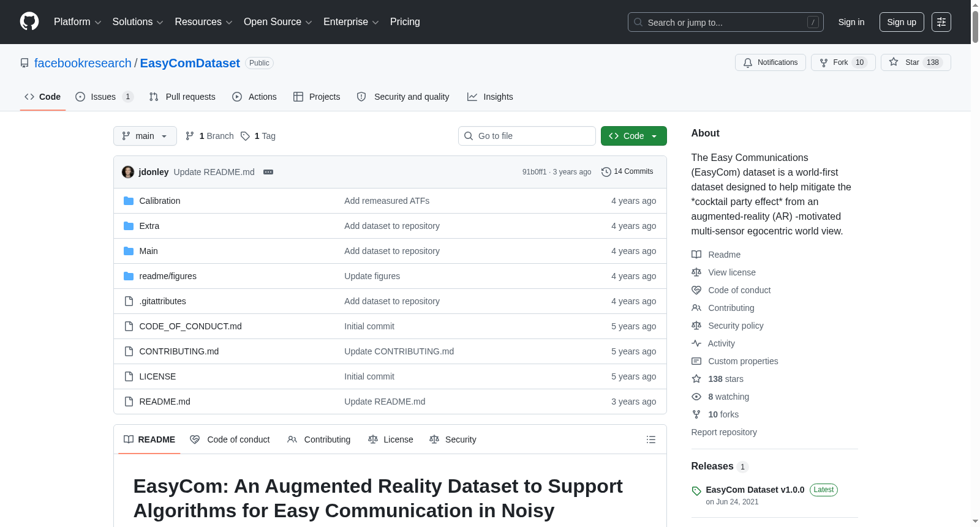The height and width of the screenshot is (527, 980).
Task: Open the 1 Branch link
Action: coord(209,136)
